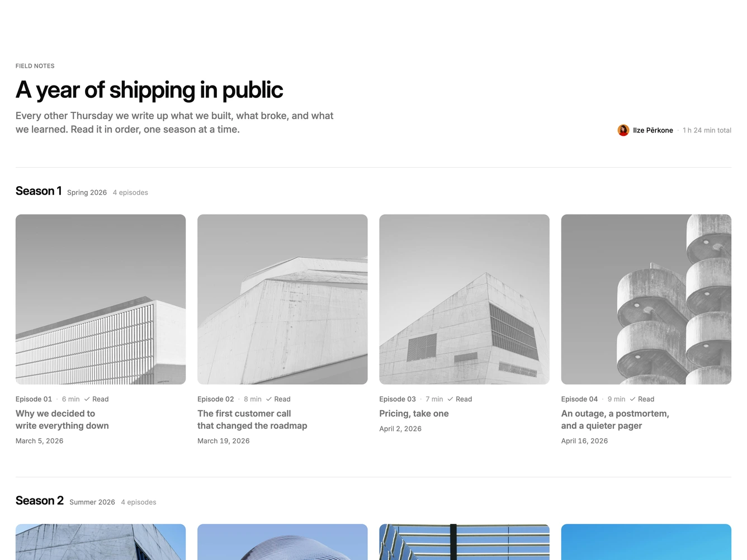The height and width of the screenshot is (560, 747).
Task: Click Season 1 '4 episodes' count
Action: (x=130, y=192)
